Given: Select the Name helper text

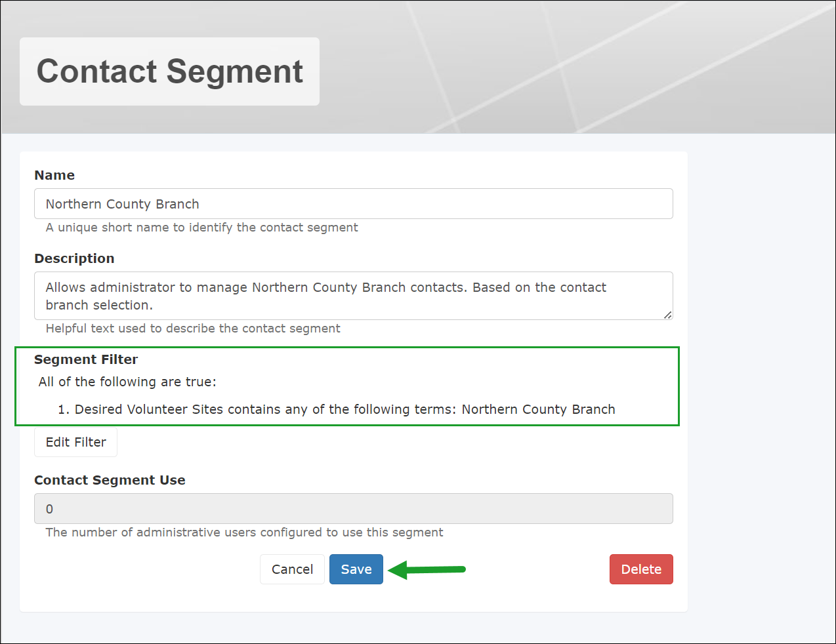Looking at the screenshot, I should click(201, 228).
